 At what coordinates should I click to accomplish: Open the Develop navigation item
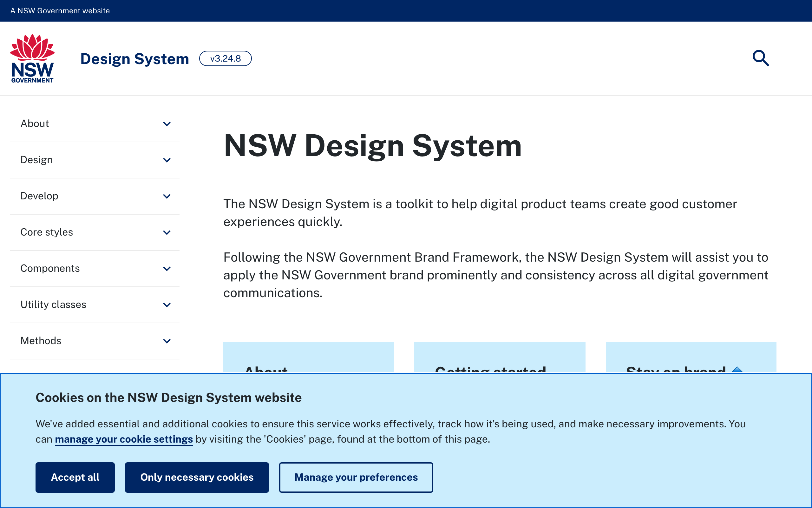click(x=95, y=196)
